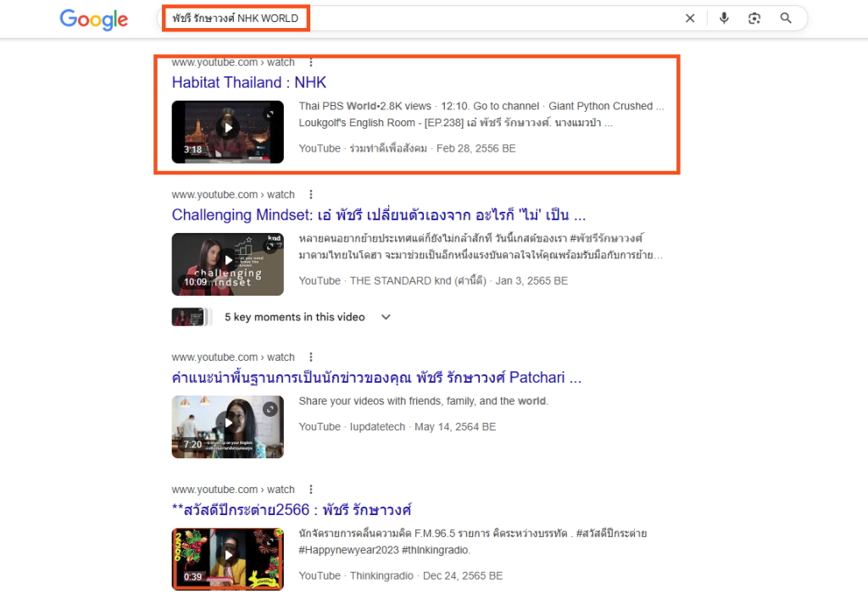Click the 'Share your videos with friends' snippet
The width and height of the screenshot is (868, 599).
coord(424,401)
